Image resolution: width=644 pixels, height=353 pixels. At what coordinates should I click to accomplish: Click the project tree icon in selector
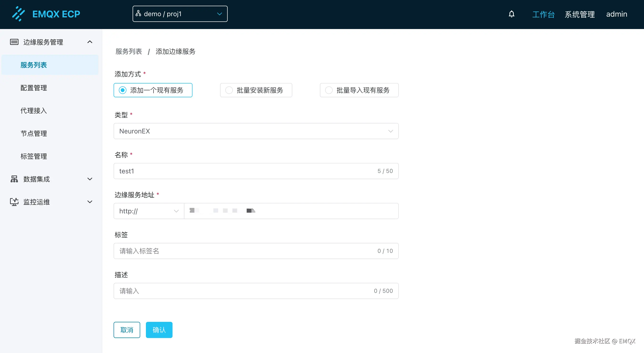tap(138, 14)
